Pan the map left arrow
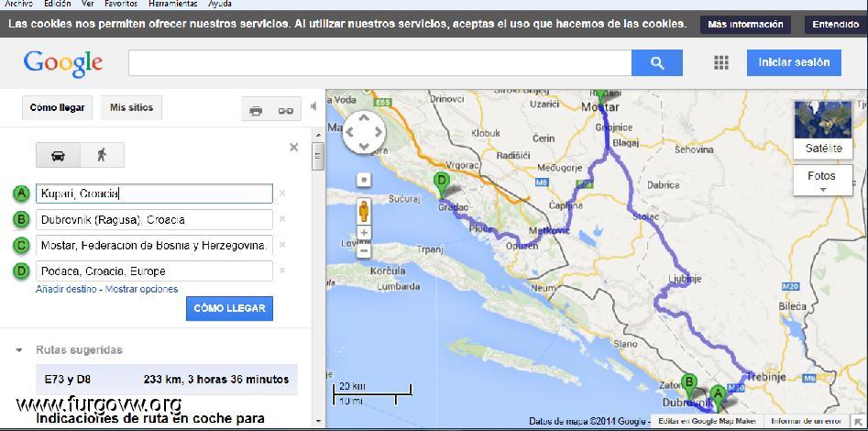 pos(349,132)
